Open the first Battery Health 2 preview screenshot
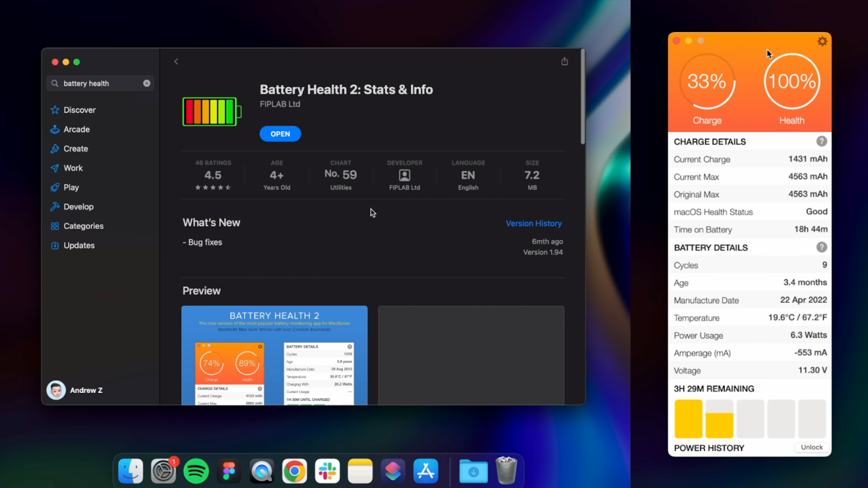This screenshot has height=488, width=868. click(275, 355)
